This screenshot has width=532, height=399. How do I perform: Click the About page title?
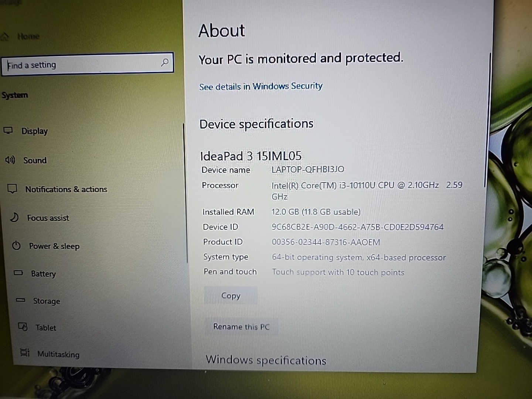pyautogui.click(x=222, y=30)
